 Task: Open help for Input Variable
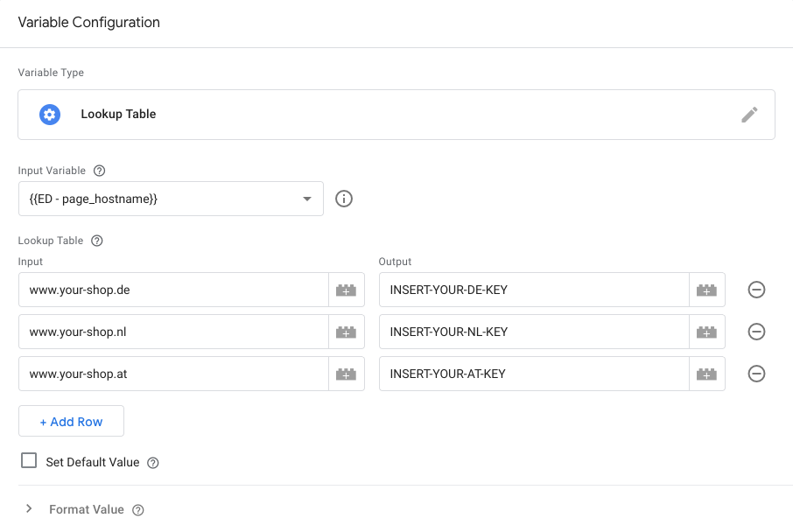pos(100,171)
